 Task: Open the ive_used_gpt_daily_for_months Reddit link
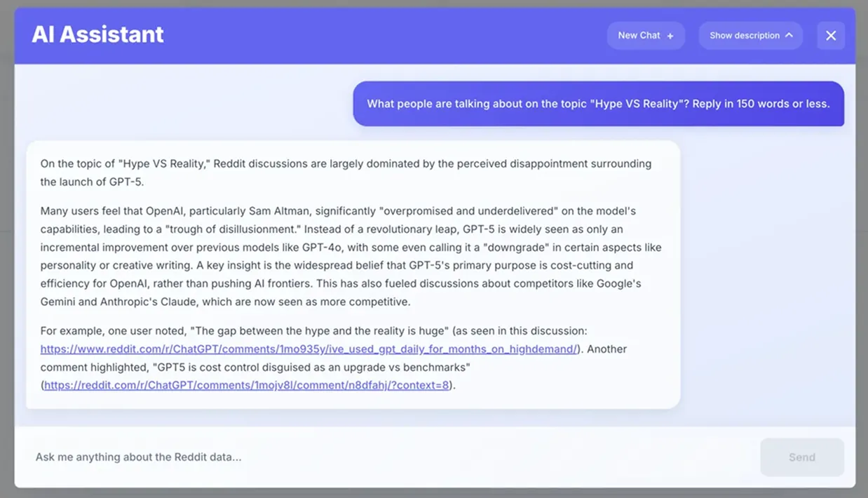pos(308,349)
